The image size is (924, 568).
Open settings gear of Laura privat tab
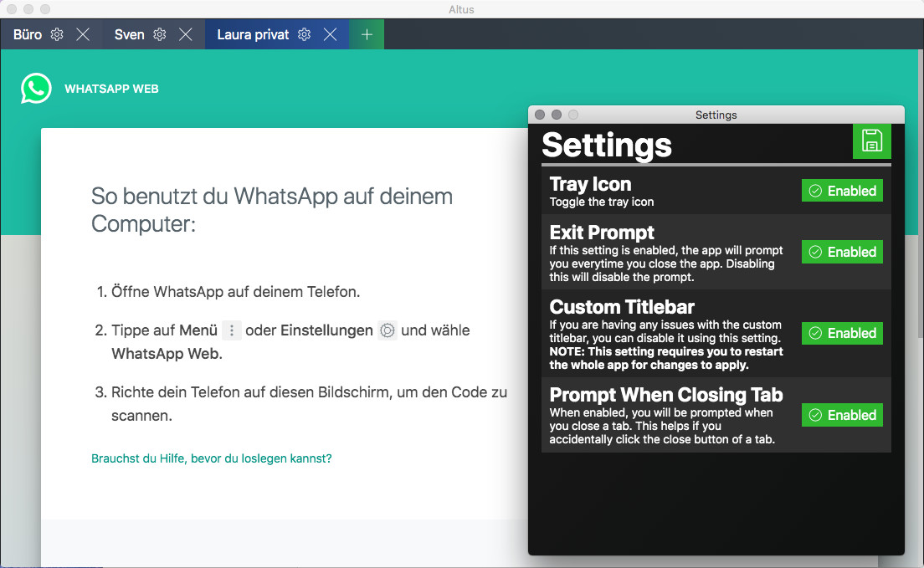pyautogui.click(x=304, y=34)
